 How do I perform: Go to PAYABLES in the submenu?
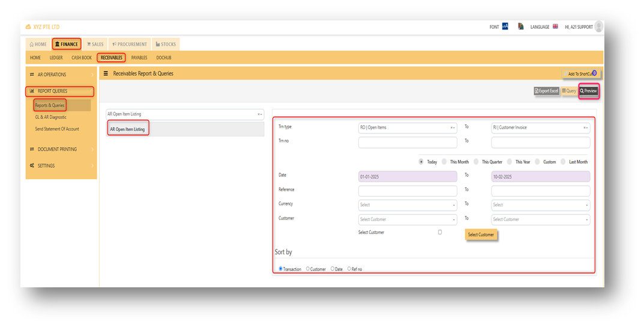(x=139, y=58)
